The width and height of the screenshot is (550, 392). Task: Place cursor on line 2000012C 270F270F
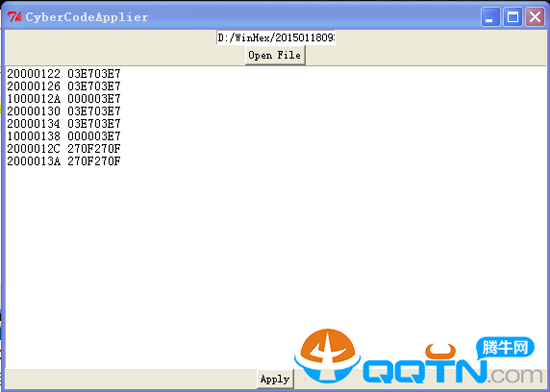(x=64, y=149)
